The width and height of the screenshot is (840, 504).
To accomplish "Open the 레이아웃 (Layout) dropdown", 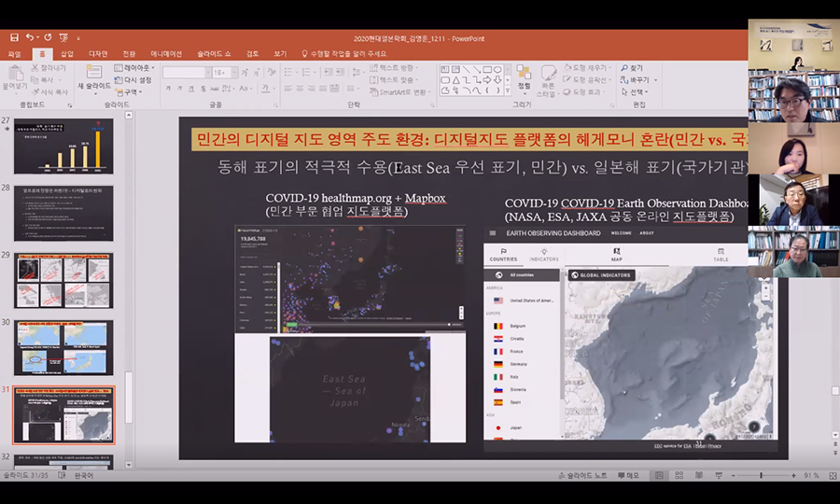I will point(134,68).
